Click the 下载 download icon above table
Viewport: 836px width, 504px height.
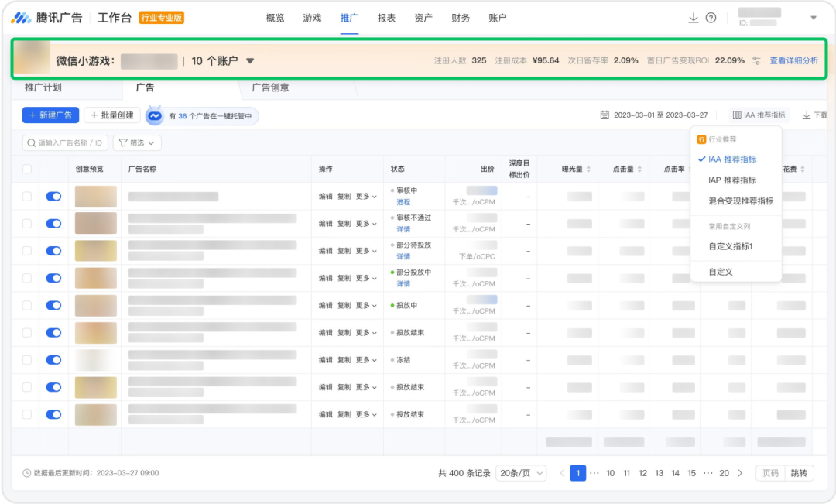[x=806, y=115]
